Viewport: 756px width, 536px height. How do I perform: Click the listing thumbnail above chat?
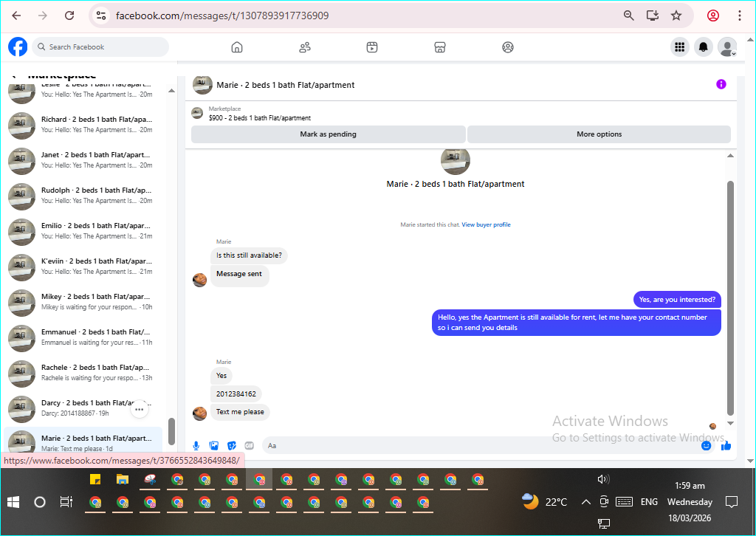tap(196, 113)
